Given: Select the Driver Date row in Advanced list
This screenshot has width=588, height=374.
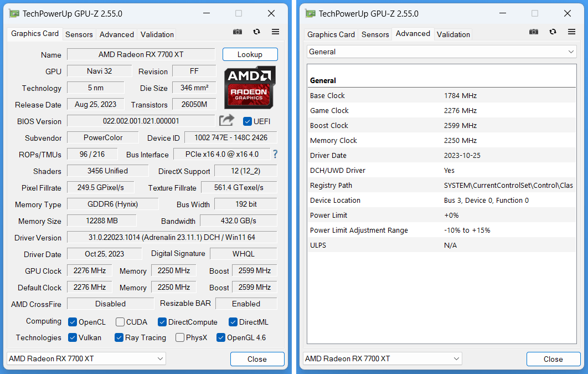Looking at the screenshot, I should coord(441,155).
